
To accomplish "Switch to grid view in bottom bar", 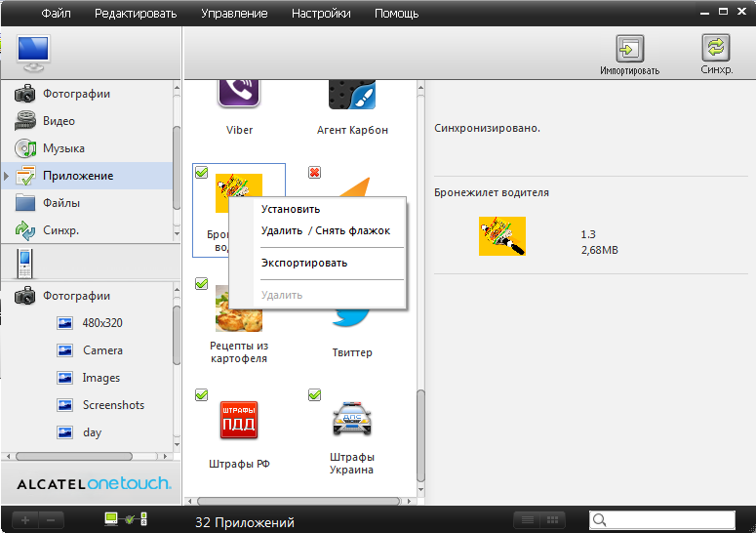I will click(x=553, y=520).
